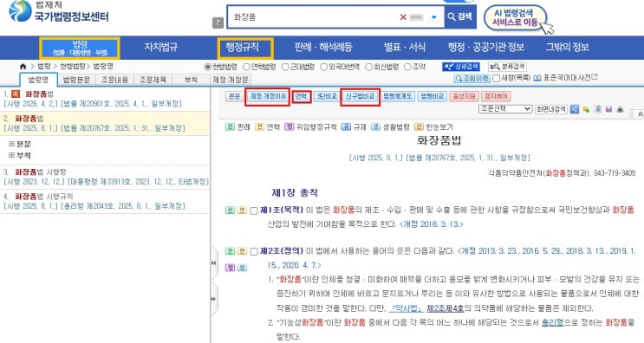Collapse left panel with the double-left arrow handle
The height and width of the screenshot is (343, 644).
[x=213, y=263]
